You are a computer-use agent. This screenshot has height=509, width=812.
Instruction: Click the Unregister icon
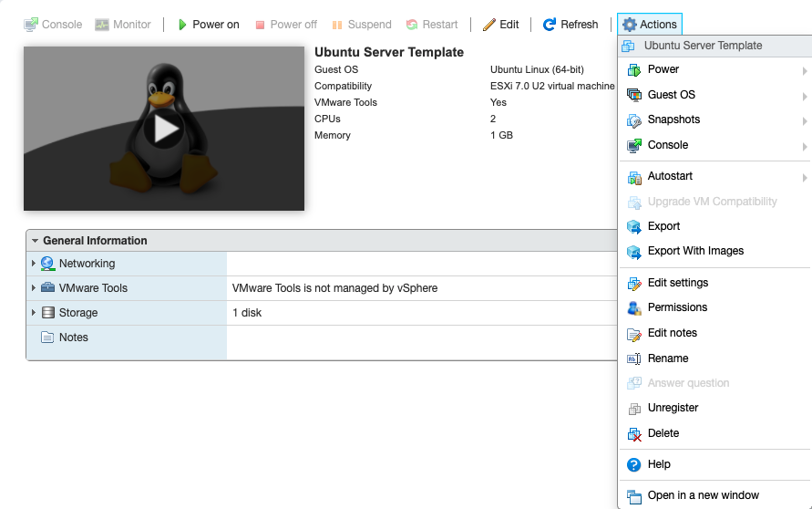(634, 409)
